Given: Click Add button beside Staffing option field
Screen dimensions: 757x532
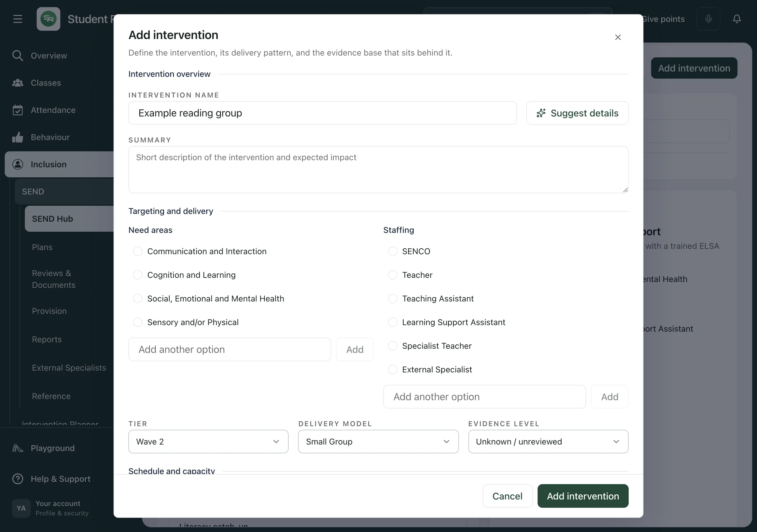Looking at the screenshot, I should [x=610, y=397].
